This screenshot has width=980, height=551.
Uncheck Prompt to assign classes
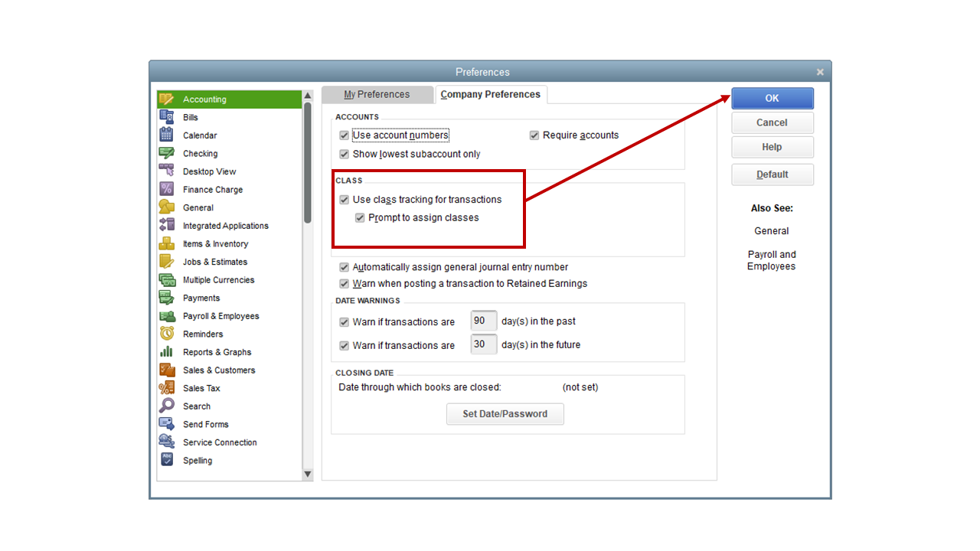(x=360, y=218)
